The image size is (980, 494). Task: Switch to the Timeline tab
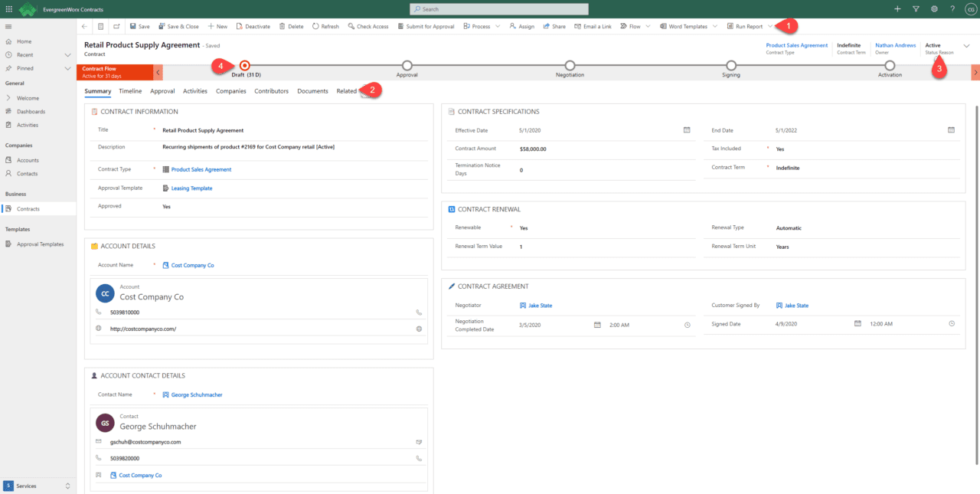[x=130, y=91]
